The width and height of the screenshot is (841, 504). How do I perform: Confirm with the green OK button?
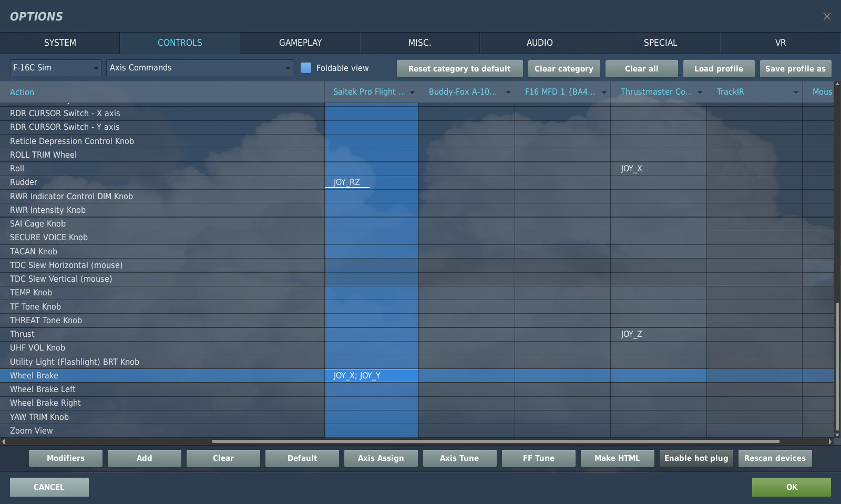792,487
